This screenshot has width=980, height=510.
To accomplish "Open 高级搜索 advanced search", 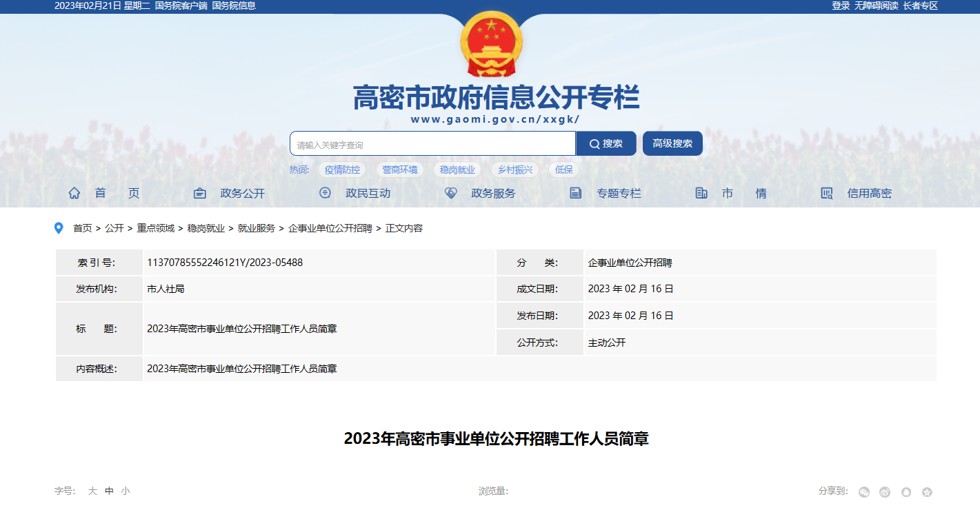I will pos(672,143).
